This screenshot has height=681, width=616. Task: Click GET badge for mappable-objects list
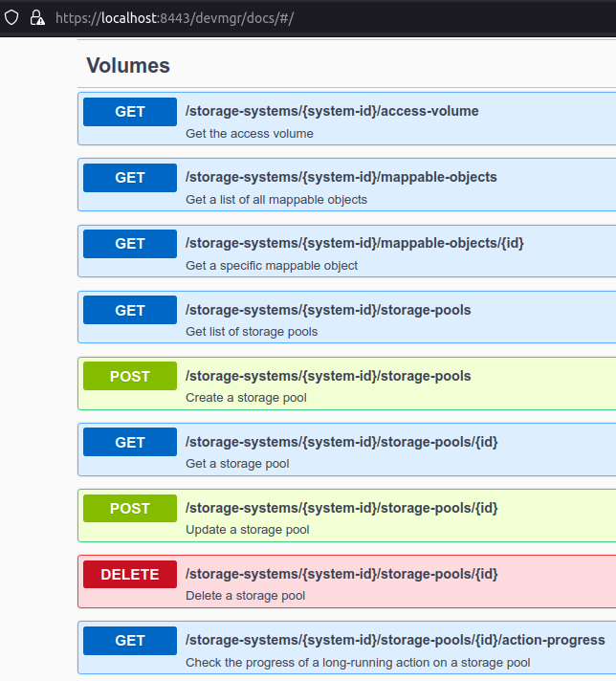(130, 178)
